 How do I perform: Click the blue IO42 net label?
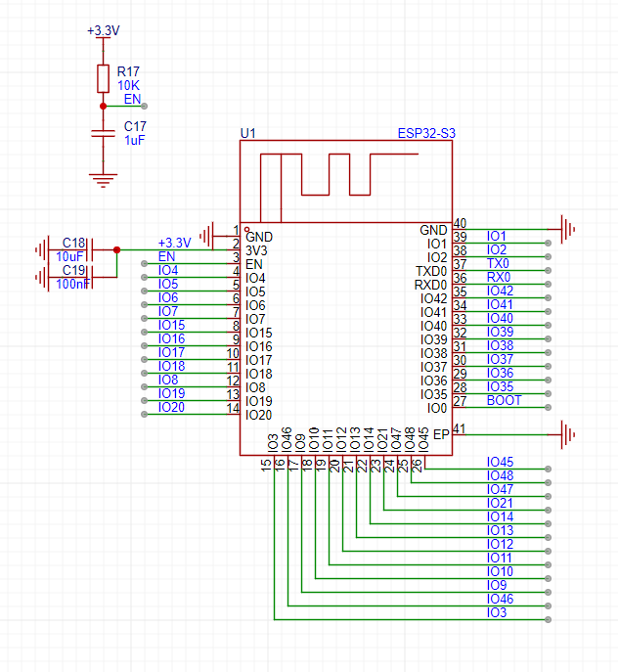coord(500,291)
